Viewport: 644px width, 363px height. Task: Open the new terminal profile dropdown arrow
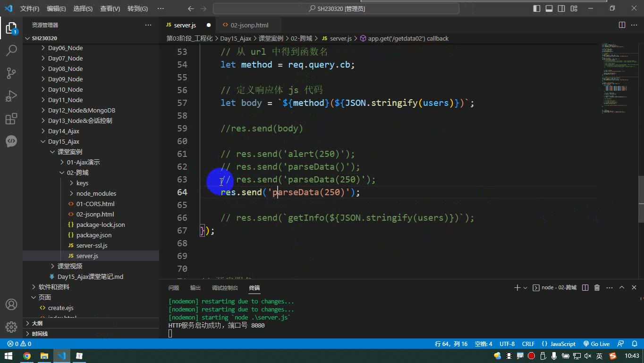[525, 287]
